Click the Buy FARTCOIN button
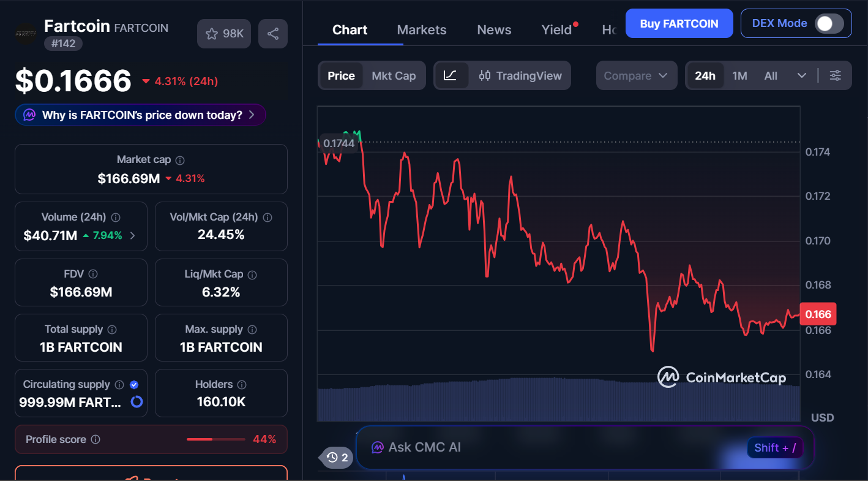Viewport: 868px width, 481px height. (x=679, y=23)
